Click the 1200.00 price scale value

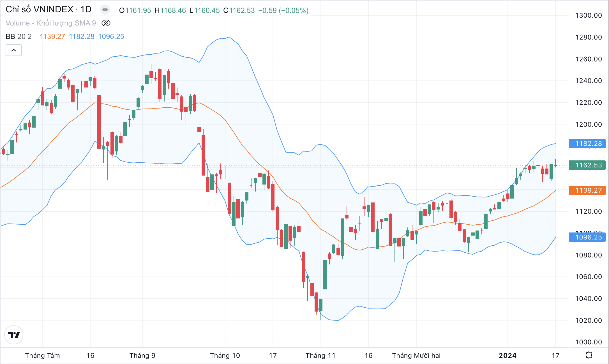click(x=589, y=124)
